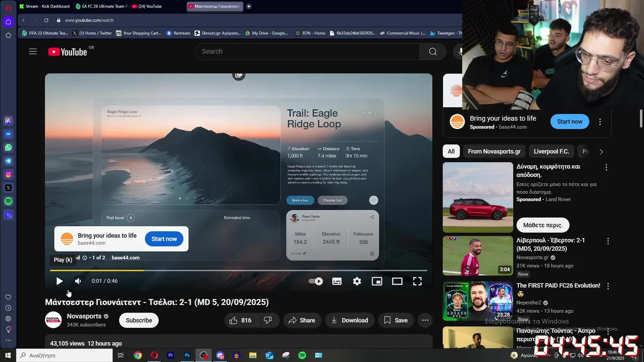Open Spotify in Opera sidebar
This screenshot has height=362, width=644.
pos(8,201)
